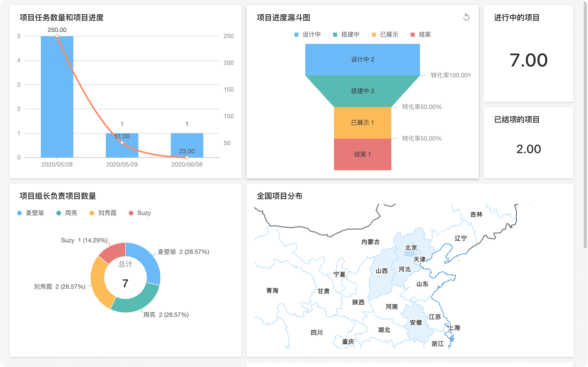This screenshot has width=588, height=367.
Task: Toggle 麦壁瑜 legend in donut chart
Action: tap(31, 213)
